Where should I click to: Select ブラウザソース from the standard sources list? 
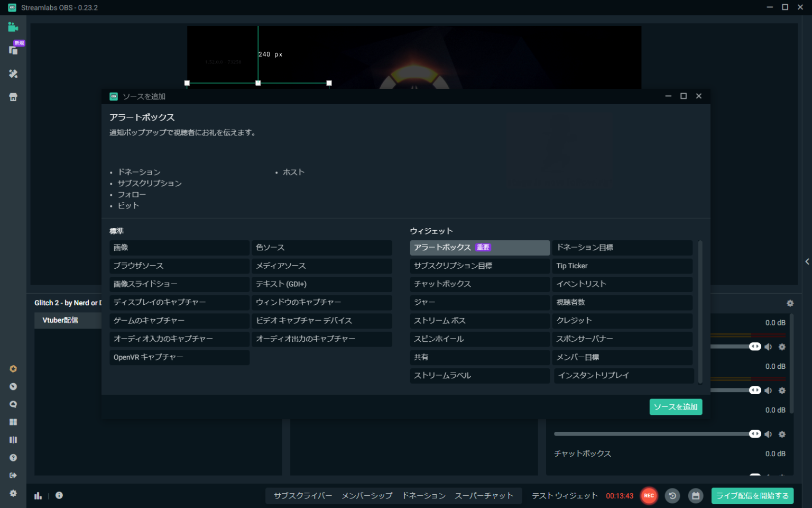179,266
